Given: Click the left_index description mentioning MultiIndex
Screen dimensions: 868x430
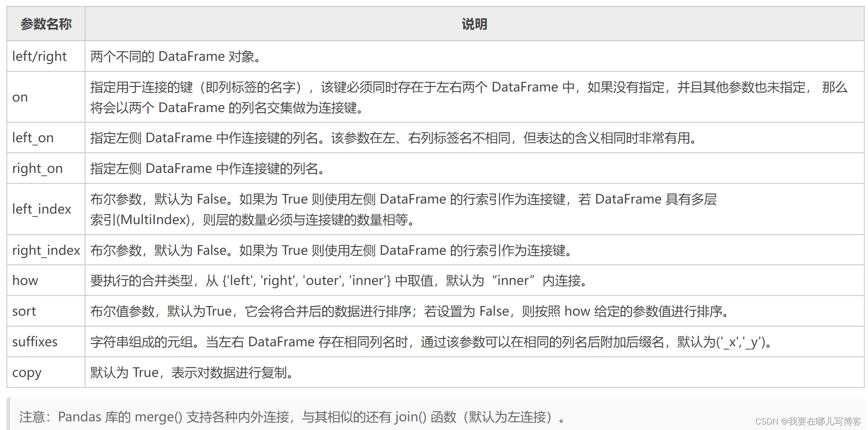Looking at the screenshot, I should coord(403,209).
